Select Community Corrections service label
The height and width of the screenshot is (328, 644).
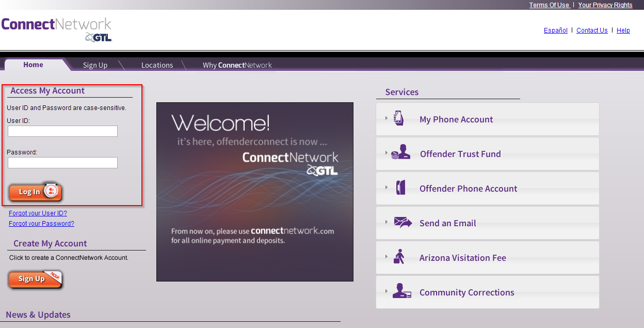tap(467, 292)
